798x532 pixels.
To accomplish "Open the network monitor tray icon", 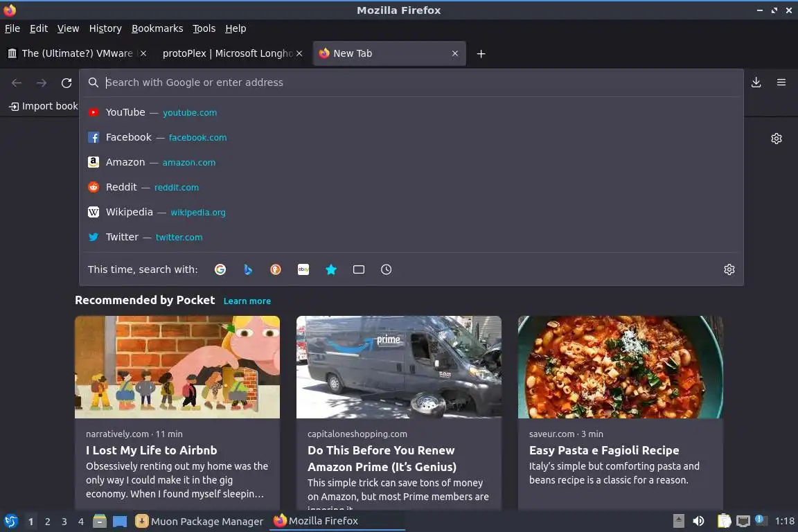I will click(x=743, y=521).
